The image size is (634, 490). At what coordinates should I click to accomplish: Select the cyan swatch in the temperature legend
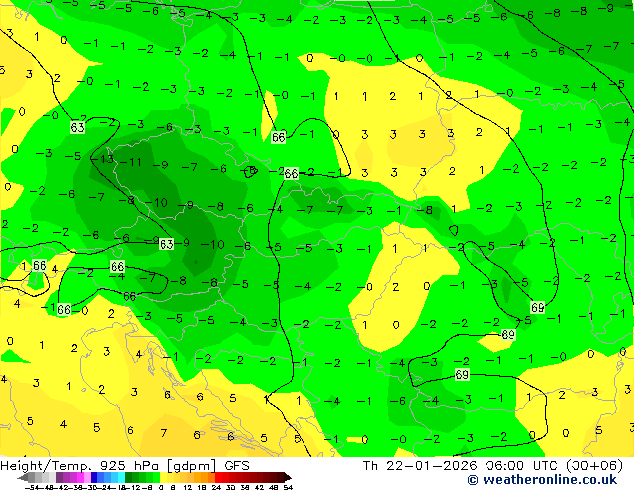(x=121, y=477)
